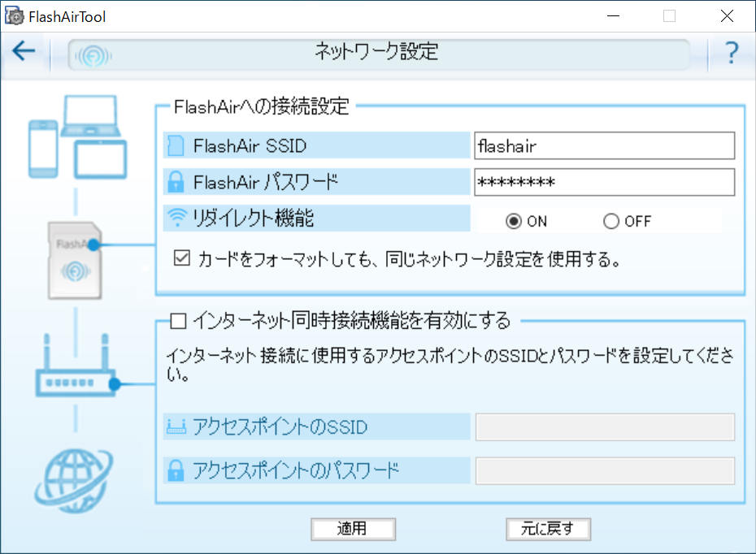Click the masked FlashAir password field

pyautogui.click(x=604, y=182)
